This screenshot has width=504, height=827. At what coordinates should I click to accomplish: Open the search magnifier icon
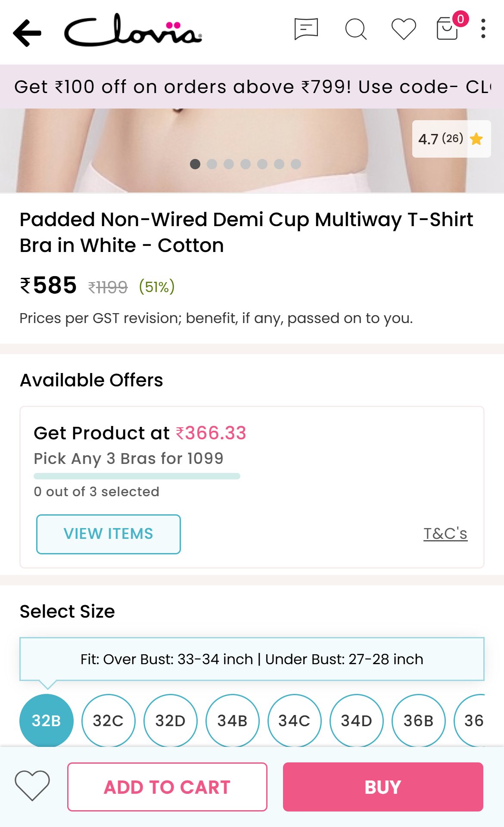point(356,29)
